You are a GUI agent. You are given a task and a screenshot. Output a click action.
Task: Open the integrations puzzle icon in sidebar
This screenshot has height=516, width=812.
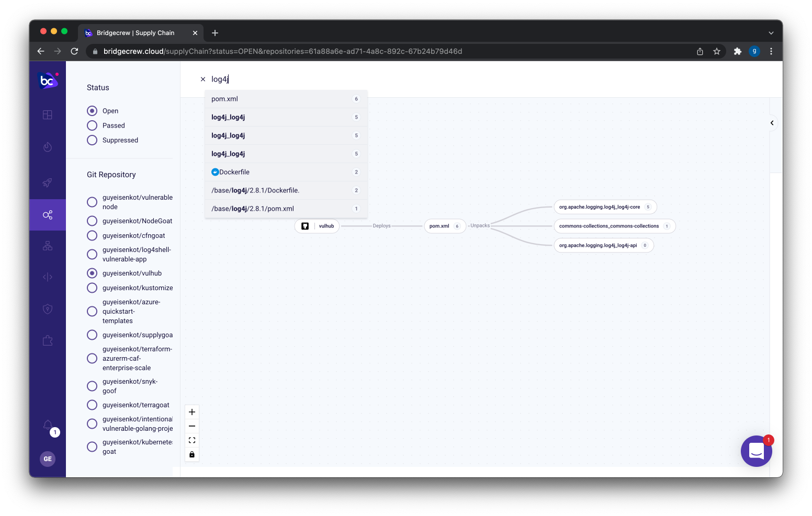click(x=48, y=341)
